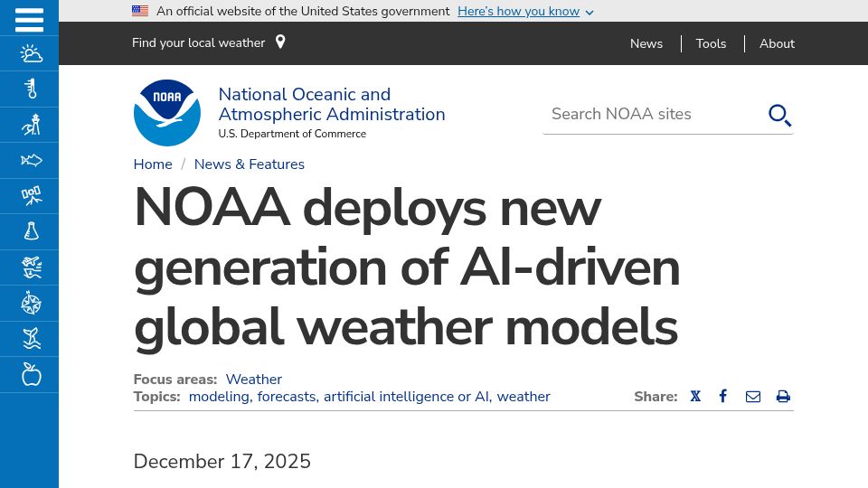Open 'artificial intelligence or AI' topic link

(x=408, y=397)
